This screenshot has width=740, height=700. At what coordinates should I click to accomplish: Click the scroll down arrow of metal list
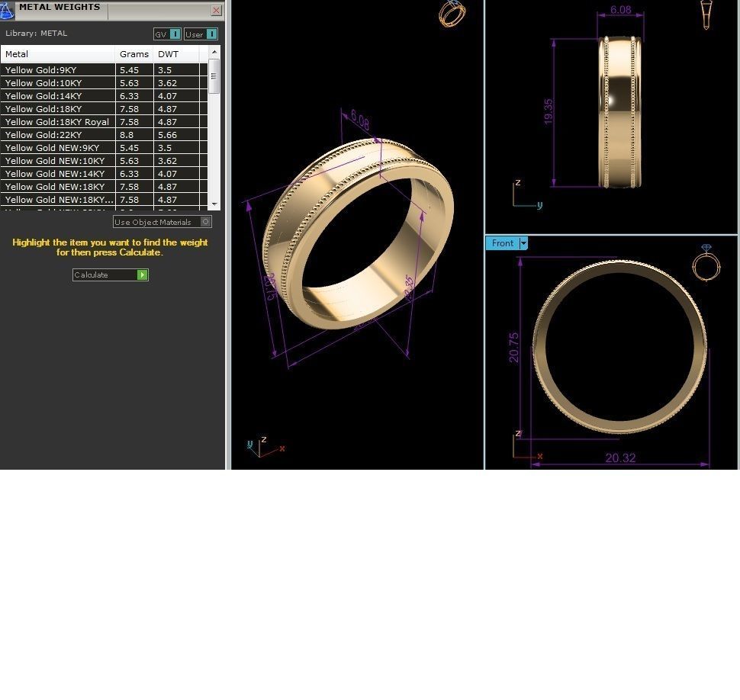pos(214,204)
